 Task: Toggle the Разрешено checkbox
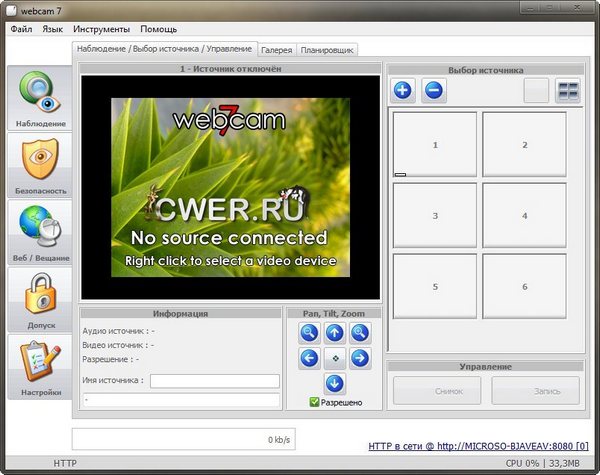tap(314, 402)
